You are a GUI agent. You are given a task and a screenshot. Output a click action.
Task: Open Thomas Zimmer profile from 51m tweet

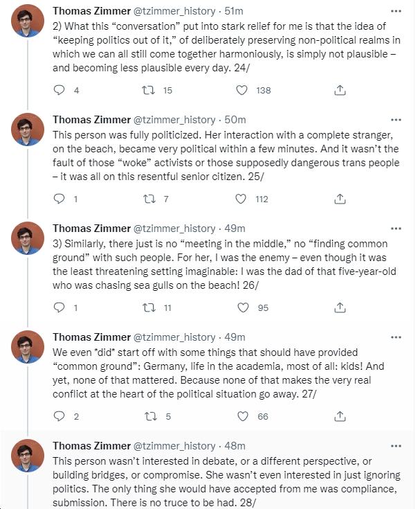pos(92,11)
